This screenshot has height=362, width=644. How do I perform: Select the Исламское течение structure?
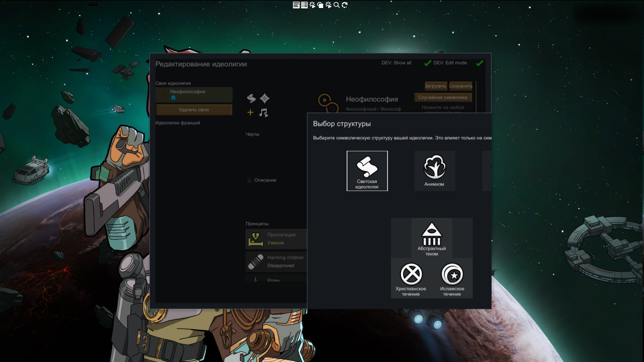coord(452,279)
